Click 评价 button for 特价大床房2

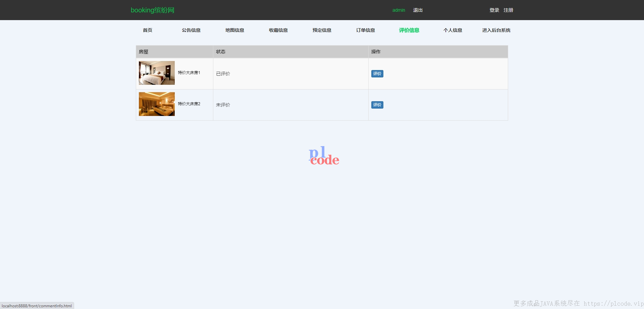click(377, 105)
